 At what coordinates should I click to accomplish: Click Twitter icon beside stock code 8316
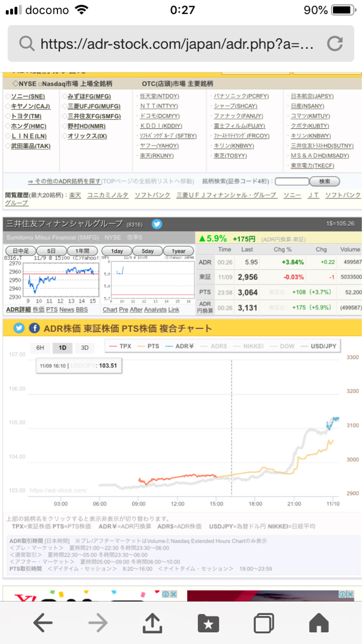tap(157, 223)
